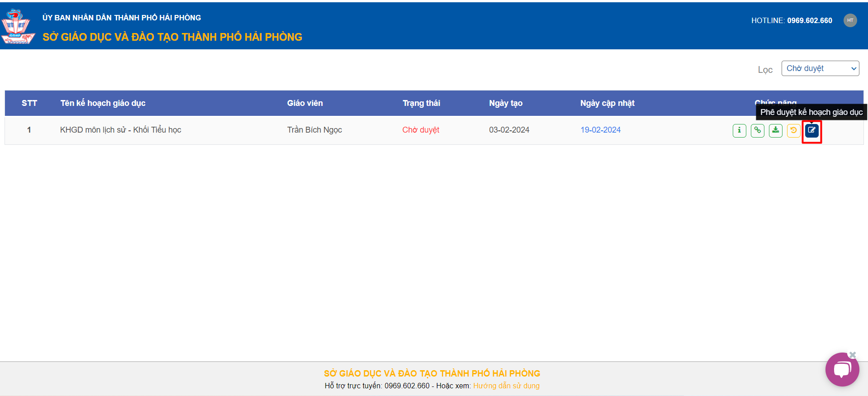
Task: Click the red Chờ duyệt status text
Action: [421, 130]
